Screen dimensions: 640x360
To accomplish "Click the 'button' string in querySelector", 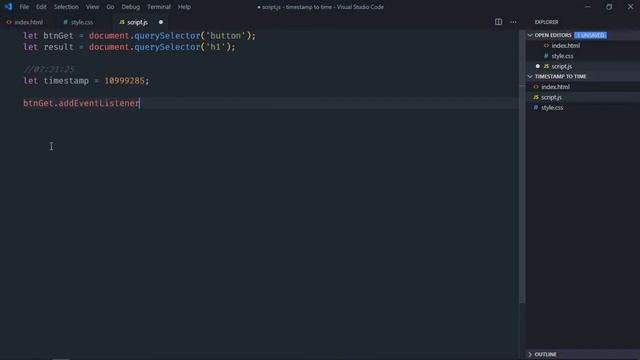I will (x=225, y=36).
